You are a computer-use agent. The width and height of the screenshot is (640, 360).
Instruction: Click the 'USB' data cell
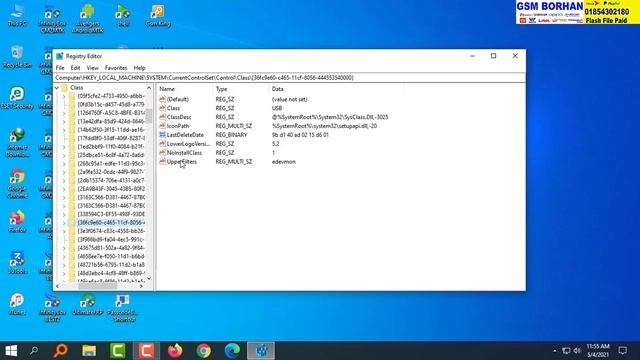coord(277,108)
